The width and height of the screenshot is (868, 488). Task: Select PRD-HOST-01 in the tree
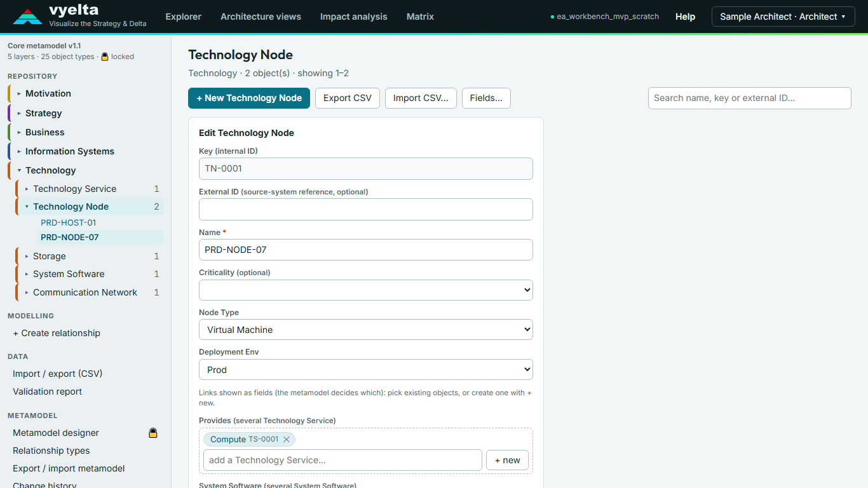[69, 222]
